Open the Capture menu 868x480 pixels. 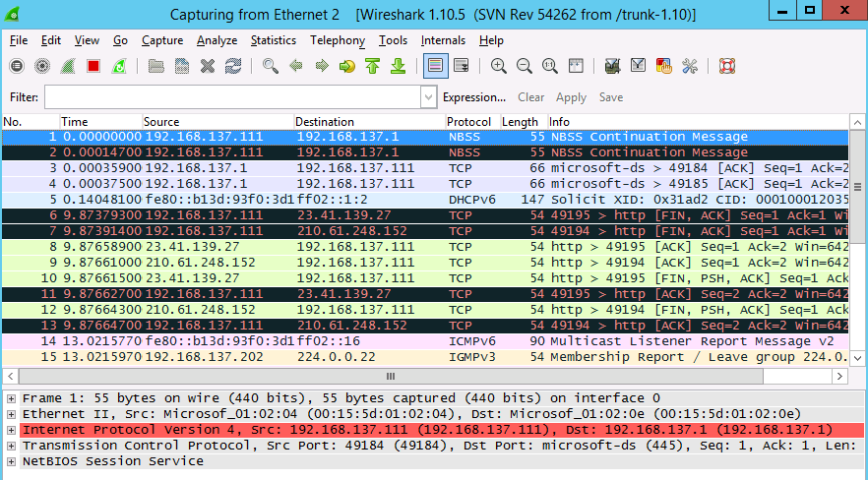[162, 40]
